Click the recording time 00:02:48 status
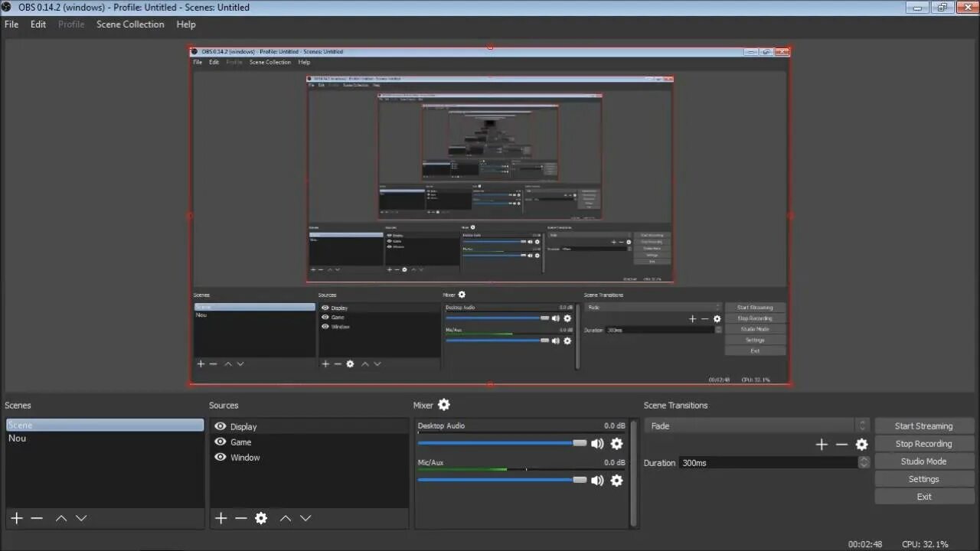Image resolution: width=980 pixels, height=551 pixels. coord(865,544)
